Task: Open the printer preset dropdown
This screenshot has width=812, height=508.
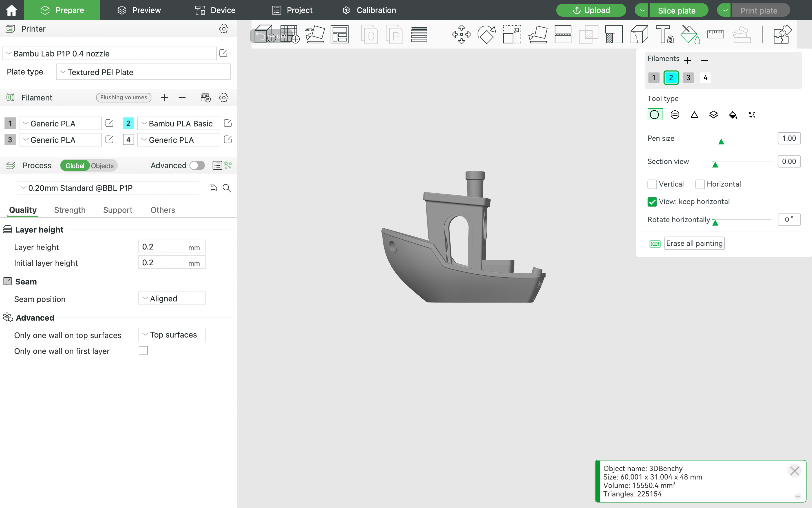Action: (x=109, y=53)
